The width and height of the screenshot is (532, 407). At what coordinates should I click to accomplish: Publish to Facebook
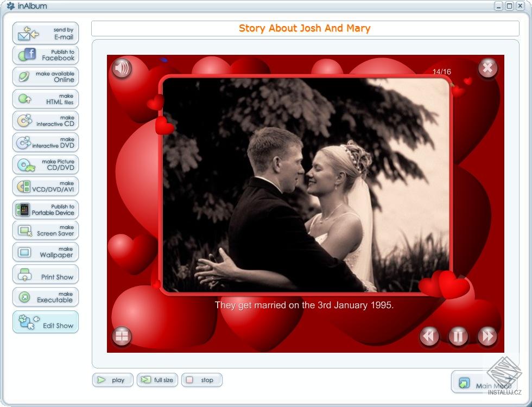point(46,55)
